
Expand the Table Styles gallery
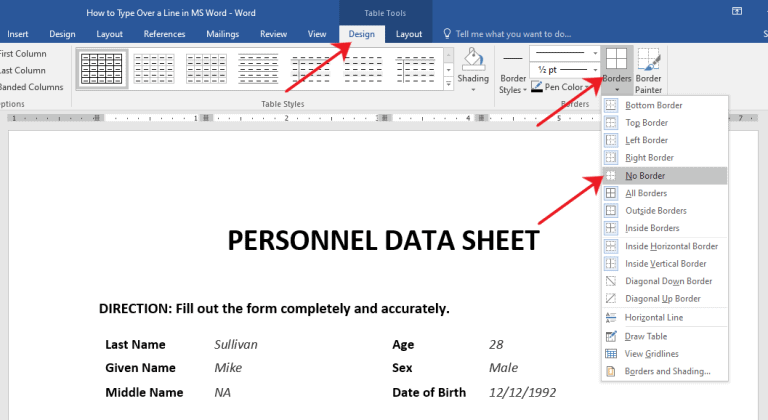coord(449,84)
